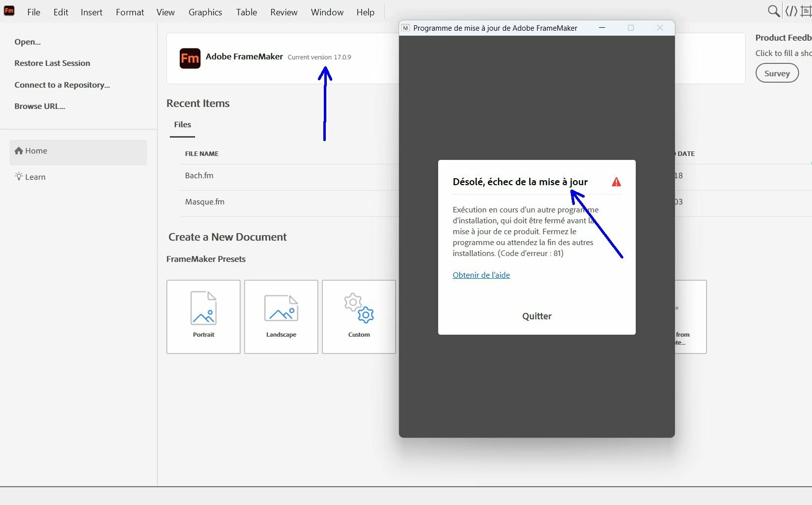Image resolution: width=812 pixels, height=505 pixels.
Task: Click the DATE column header
Action: 686,154
